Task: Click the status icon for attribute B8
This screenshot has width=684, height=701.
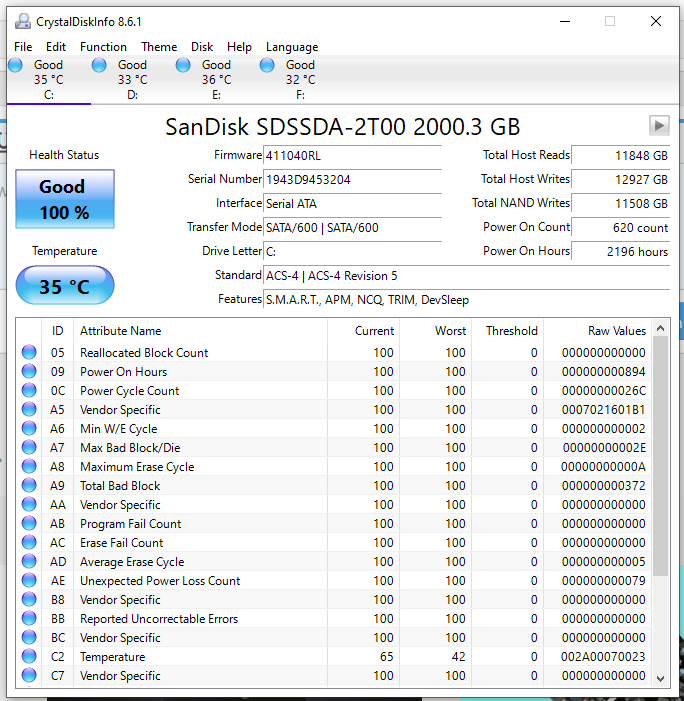Action: tap(29, 600)
